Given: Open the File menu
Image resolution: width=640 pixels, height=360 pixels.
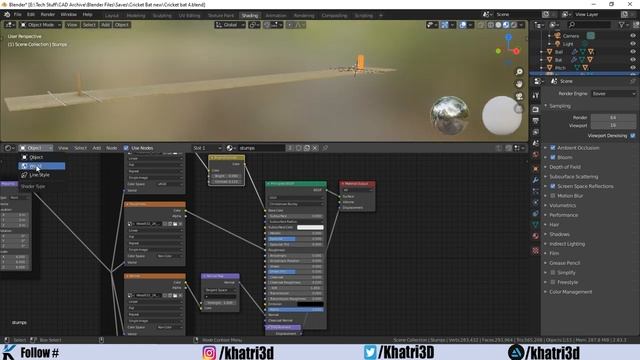Looking at the screenshot, I should (18, 14).
